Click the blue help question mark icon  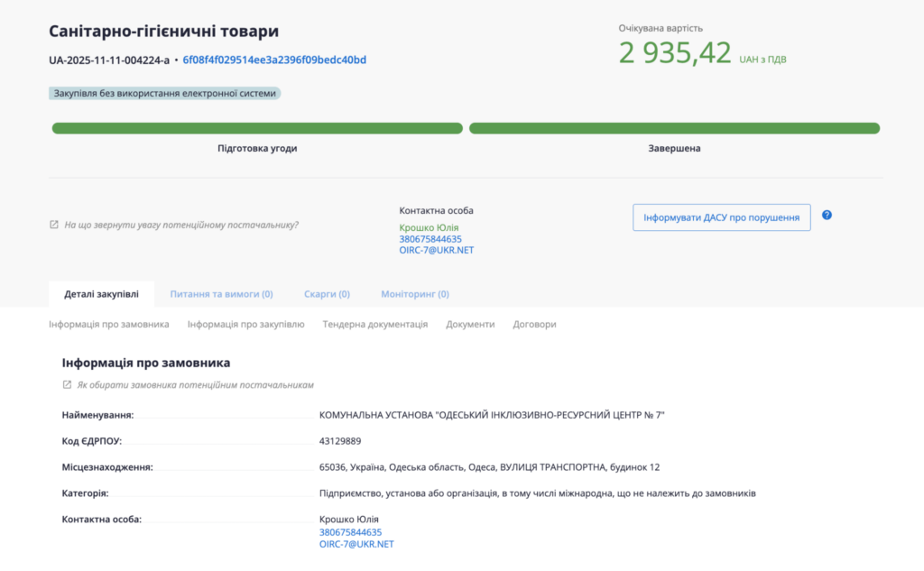(x=827, y=216)
